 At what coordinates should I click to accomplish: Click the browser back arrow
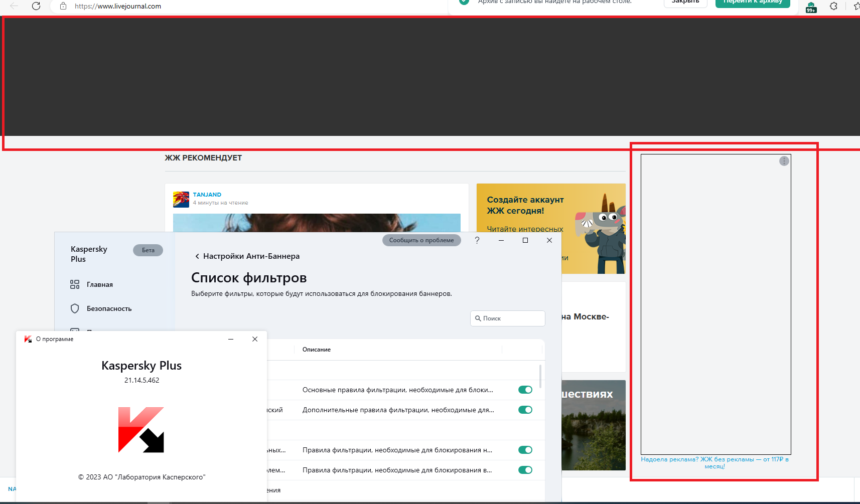[x=14, y=6]
